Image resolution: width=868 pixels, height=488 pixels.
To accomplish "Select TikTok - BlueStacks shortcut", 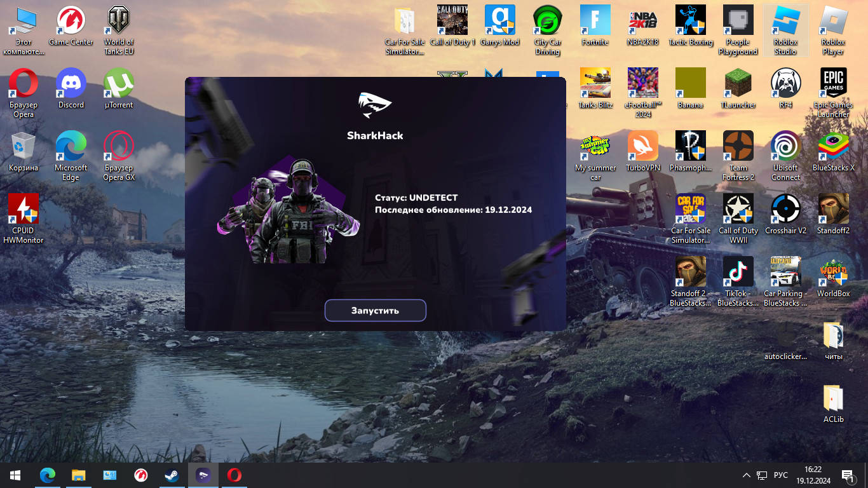I will pos(738,281).
